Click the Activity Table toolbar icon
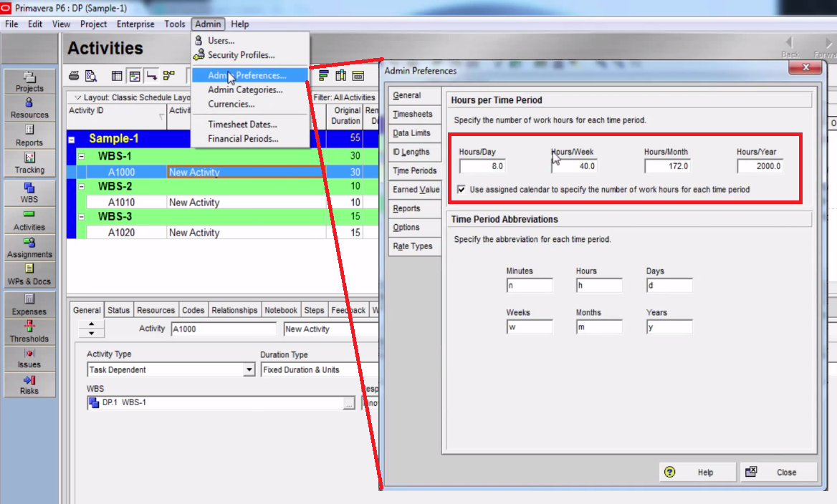 tap(117, 76)
